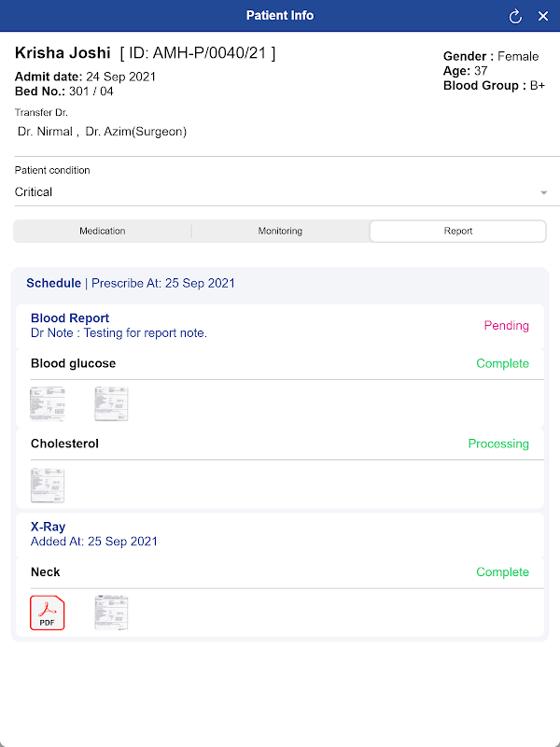The image size is (560, 747).
Task: Expand the Patient condition dropdown arrow
Action: [x=543, y=192]
